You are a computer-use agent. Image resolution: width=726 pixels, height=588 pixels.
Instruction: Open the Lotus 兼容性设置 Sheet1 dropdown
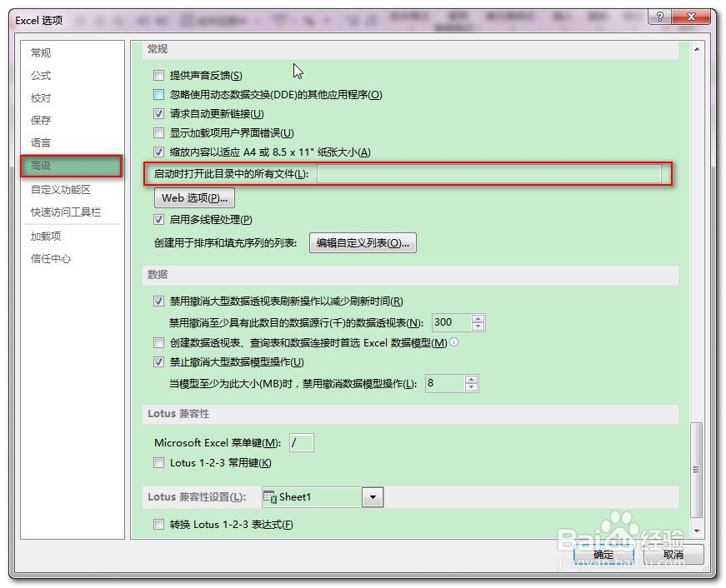click(373, 497)
